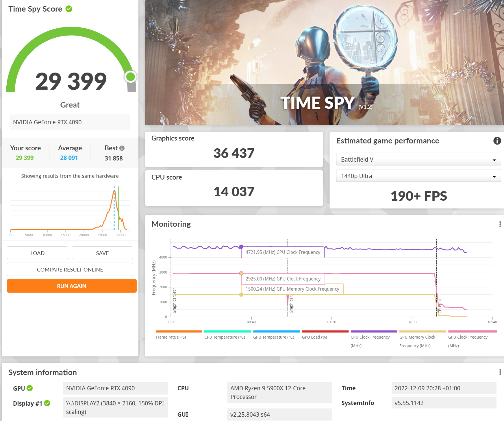Click the orange RUN AGAIN button
504x421 pixels.
click(71, 286)
